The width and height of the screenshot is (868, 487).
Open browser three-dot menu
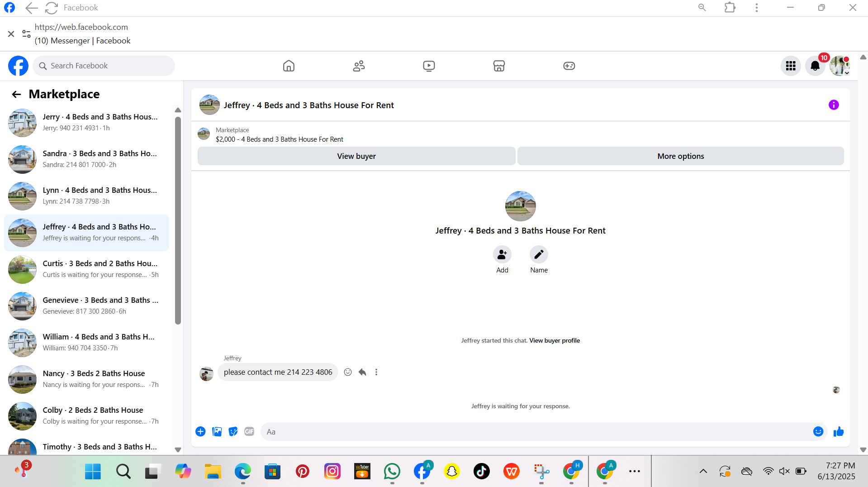[x=756, y=8]
